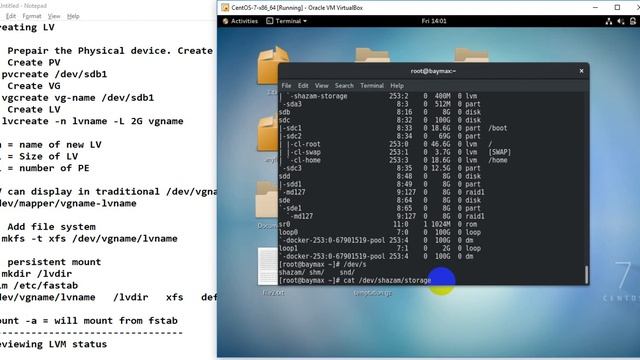Click 'persistent mount' text in Notepad
Screen dimensions: 640x360
pos(54,262)
